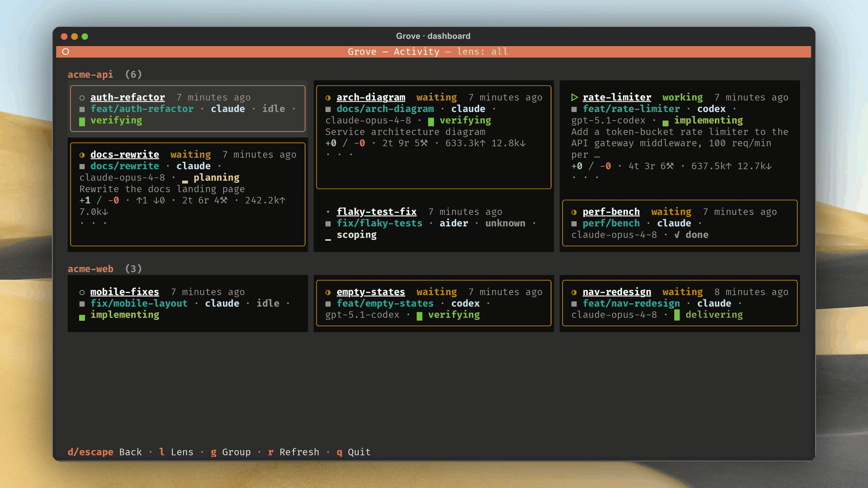Viewport: 868px width, 488px height.
Task: Click the green bar beside mobile-fixes implementing
Action: (82, 318)
